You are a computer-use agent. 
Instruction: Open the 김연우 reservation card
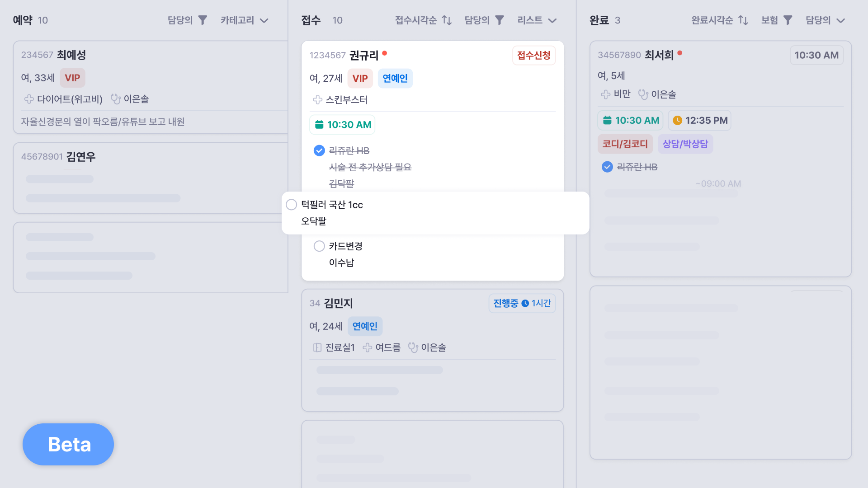click(151, 178)
